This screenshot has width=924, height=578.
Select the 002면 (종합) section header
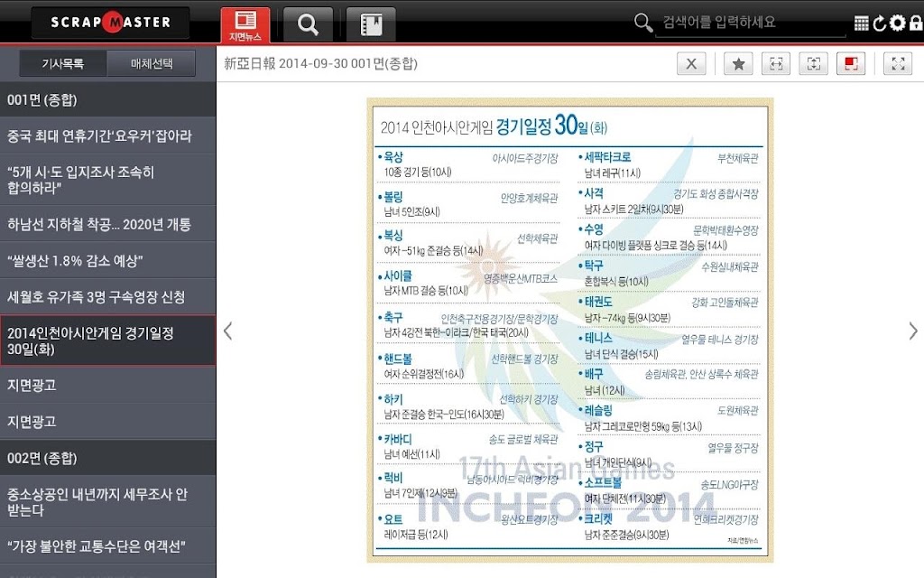click(x=108, y=458)
